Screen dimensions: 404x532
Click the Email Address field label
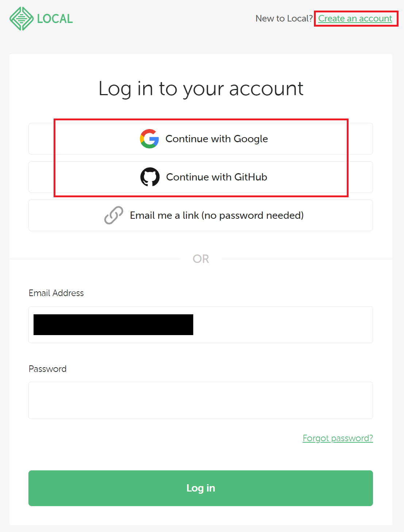click(56, 293)
